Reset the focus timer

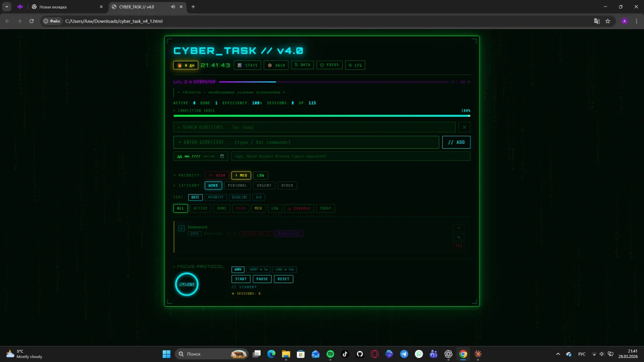click(x=283, y=279)
